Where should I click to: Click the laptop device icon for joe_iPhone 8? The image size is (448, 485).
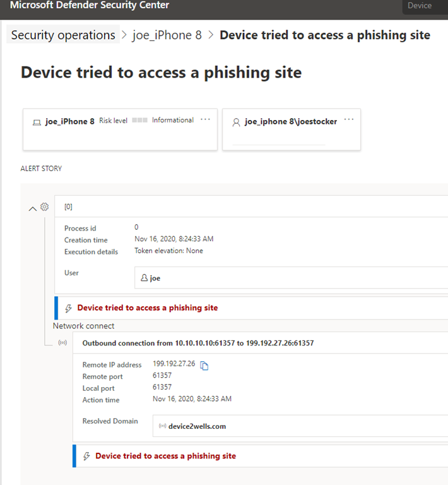(x=37, y=121)
